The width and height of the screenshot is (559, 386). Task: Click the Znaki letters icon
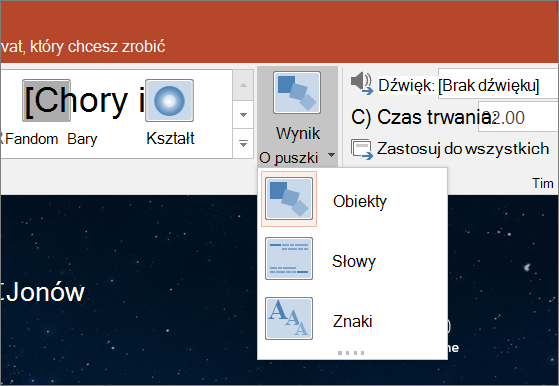(289, 319)
